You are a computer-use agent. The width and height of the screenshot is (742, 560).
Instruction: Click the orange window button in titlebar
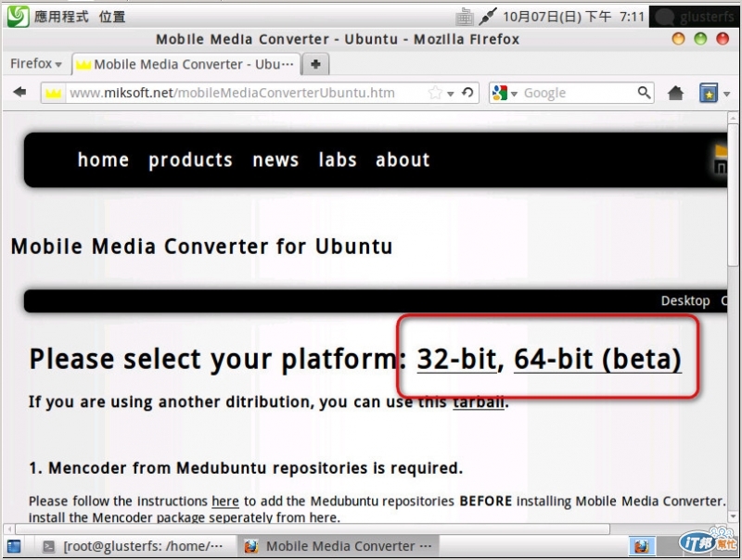pos(678,39)
